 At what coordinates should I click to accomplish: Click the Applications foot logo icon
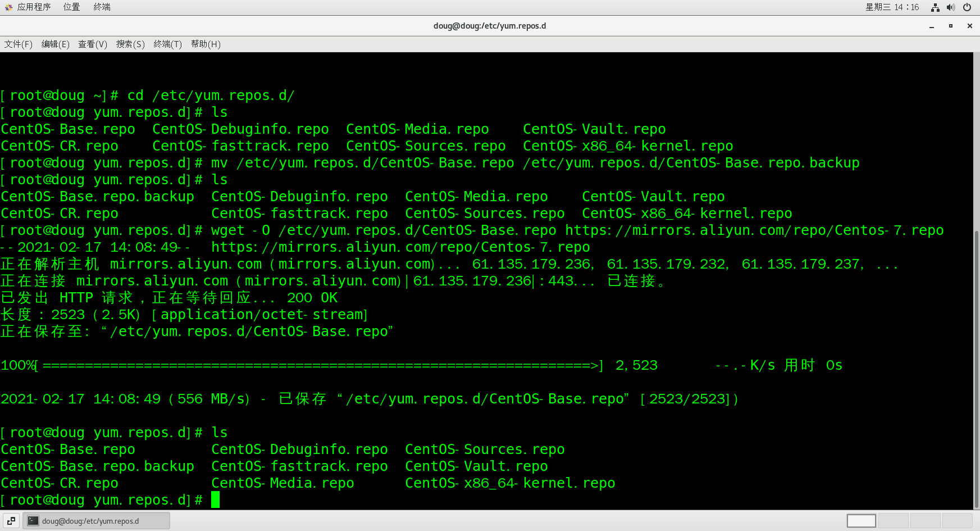click(x=8, y=7)
